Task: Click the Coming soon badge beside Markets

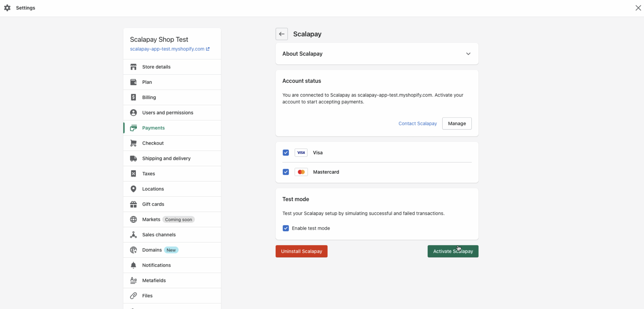Action: pyautogui.click(x=178, y=220)
